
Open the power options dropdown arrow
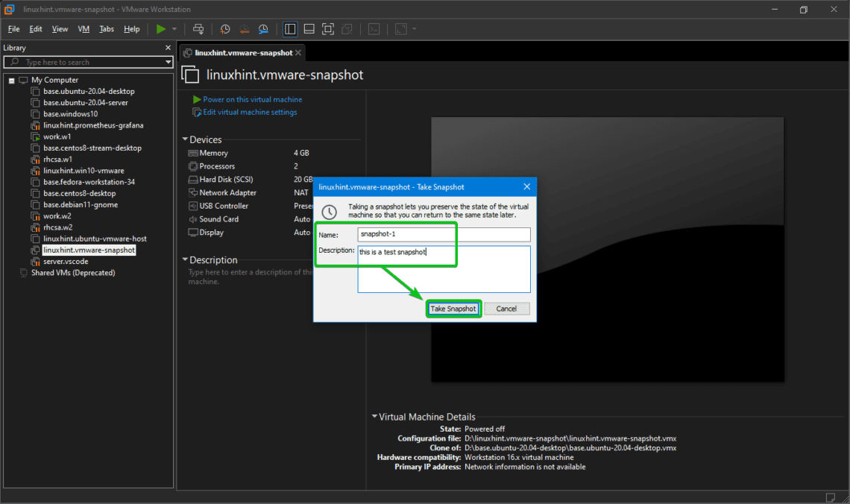click(173, 29)
